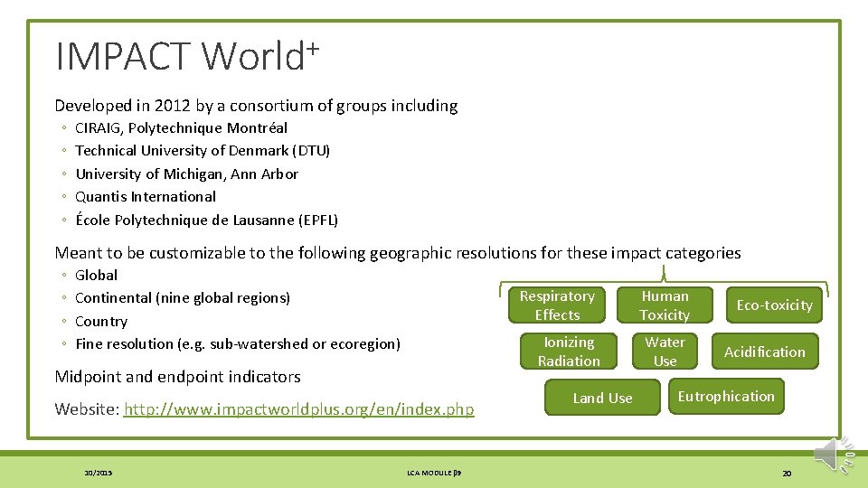This screenshot has width=868, height=488.
Task: Select the Human Toxicity box
Action: click(x=665, y=305)
